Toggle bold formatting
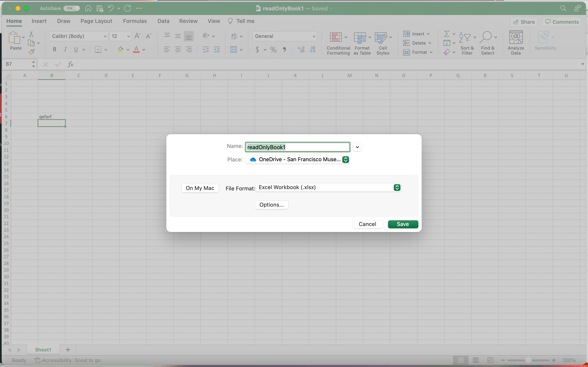 tap(54, 49)
